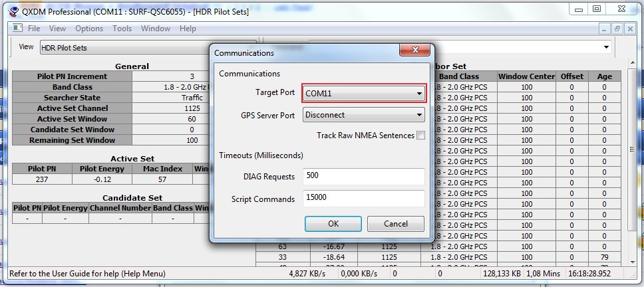Click the MDI document icon beside File
The width and height of the screenshot is (644, 287).
(x=17, y=29)
